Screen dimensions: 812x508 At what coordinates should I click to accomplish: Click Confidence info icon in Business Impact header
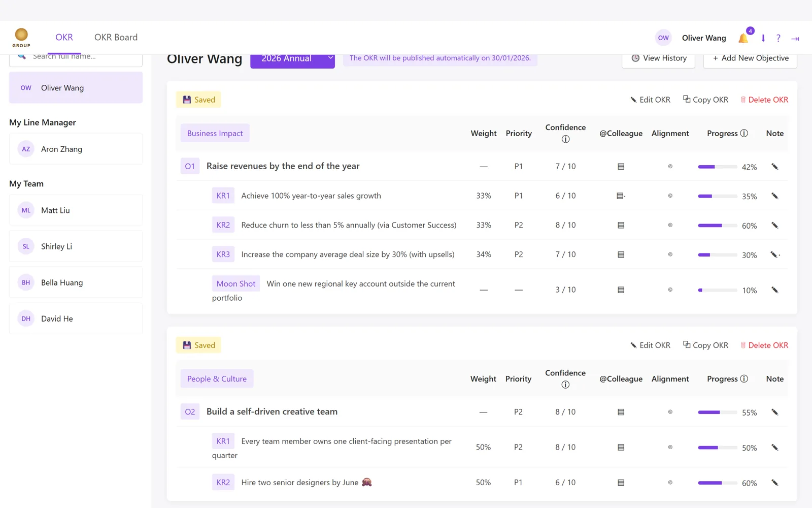click(x=565, y=139)
